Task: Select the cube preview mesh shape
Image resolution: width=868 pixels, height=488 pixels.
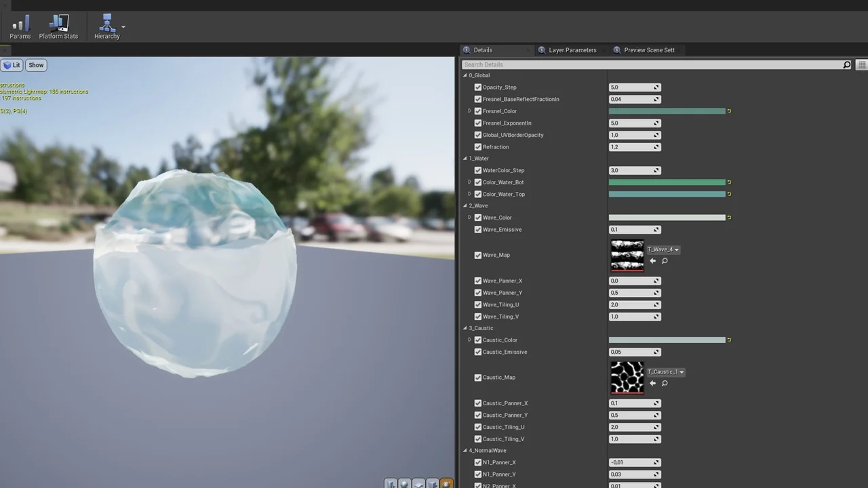Action: tap(432, 484)
